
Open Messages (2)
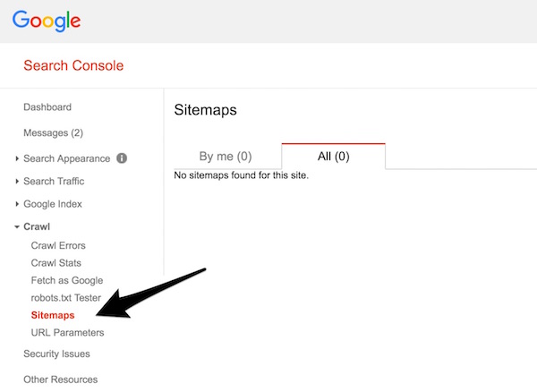(54, 132)
